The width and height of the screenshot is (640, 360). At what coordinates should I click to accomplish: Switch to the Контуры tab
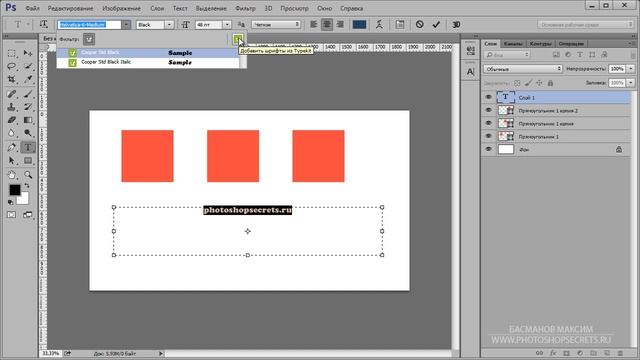point(540,44)
